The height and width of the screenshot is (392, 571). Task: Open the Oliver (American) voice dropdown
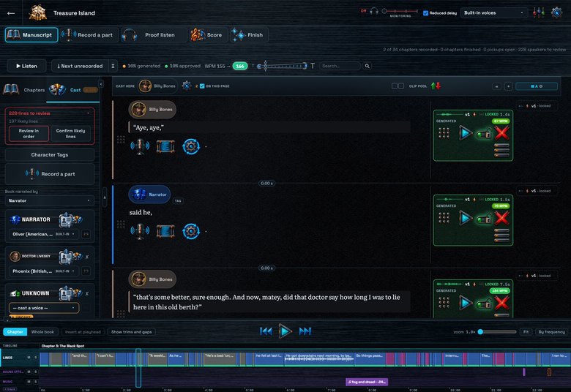43,234
